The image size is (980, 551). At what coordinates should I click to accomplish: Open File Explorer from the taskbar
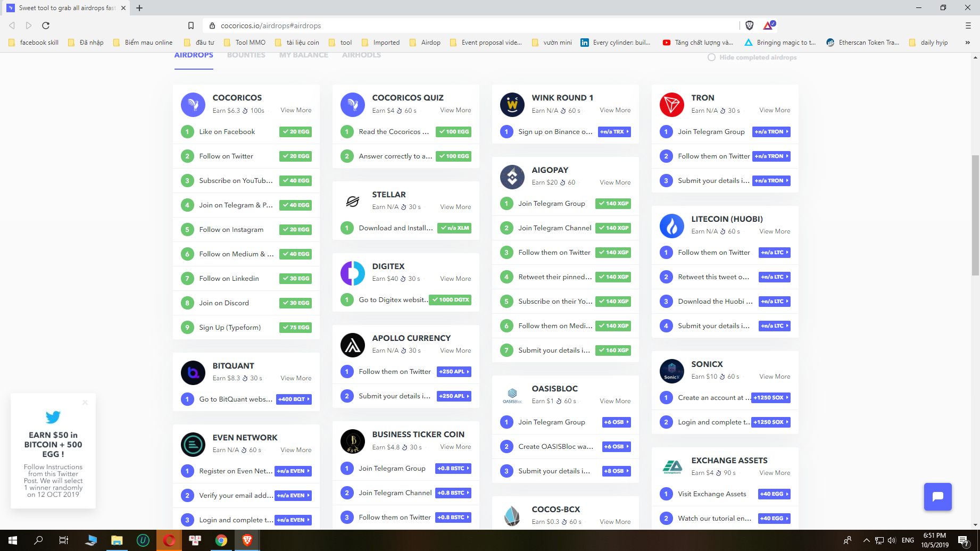(117, 540)
